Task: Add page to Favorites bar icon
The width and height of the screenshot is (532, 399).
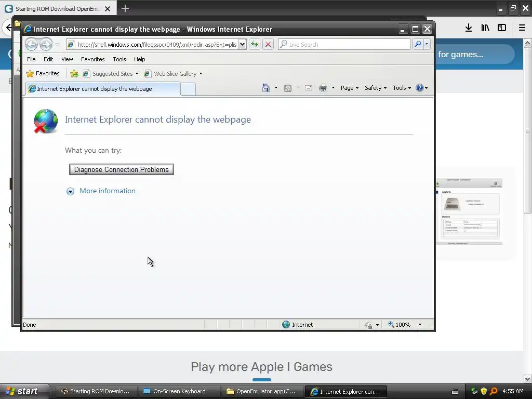Action: (74, 74)
